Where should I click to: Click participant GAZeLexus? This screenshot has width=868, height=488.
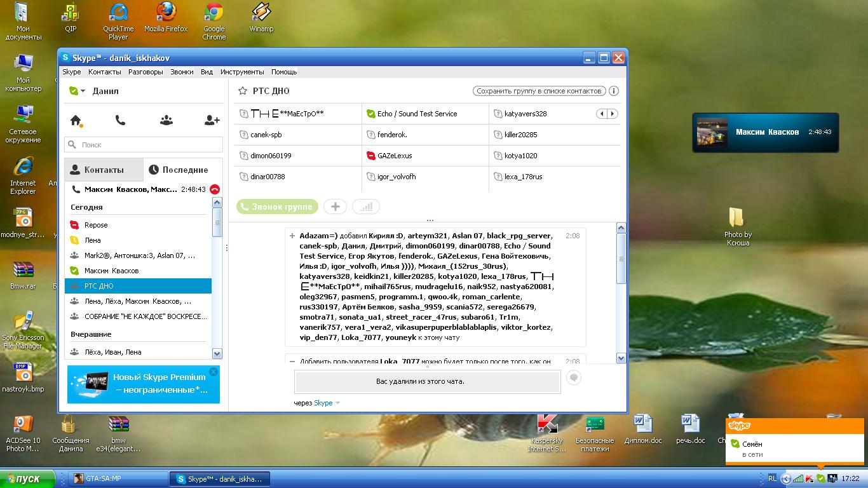point(394,156)
